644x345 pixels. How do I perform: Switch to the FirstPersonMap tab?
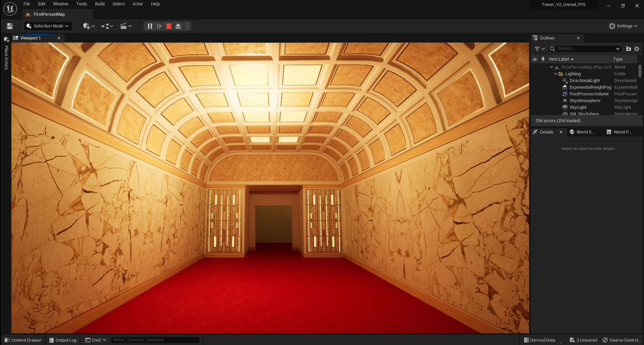[58, 14]
